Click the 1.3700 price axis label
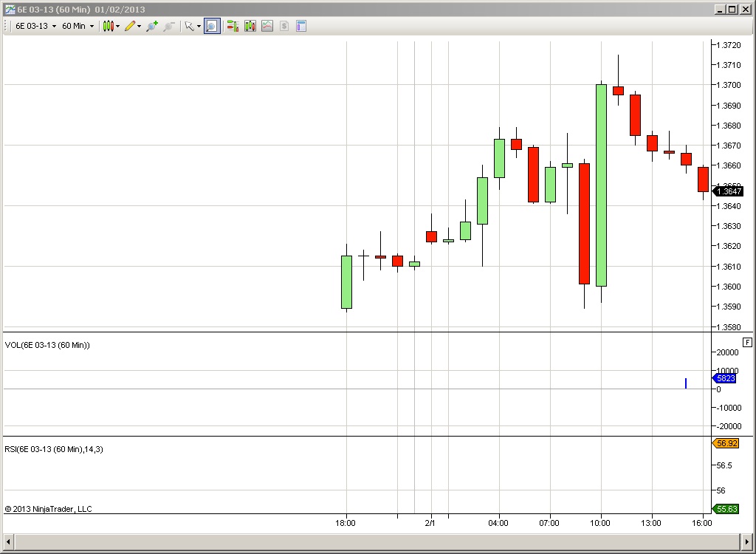This screenshot has height=554, width=756. 729,85
